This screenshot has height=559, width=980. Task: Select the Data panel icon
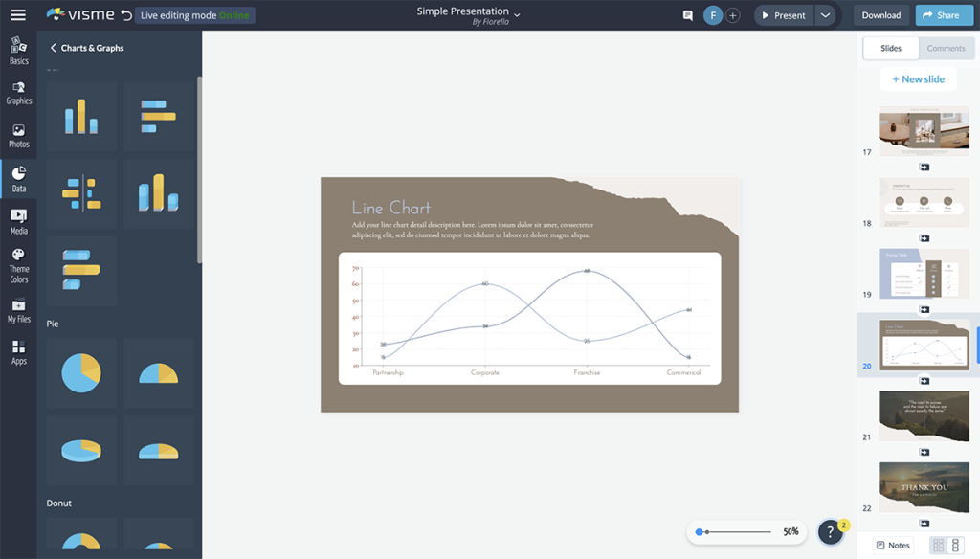coord(18,178)
